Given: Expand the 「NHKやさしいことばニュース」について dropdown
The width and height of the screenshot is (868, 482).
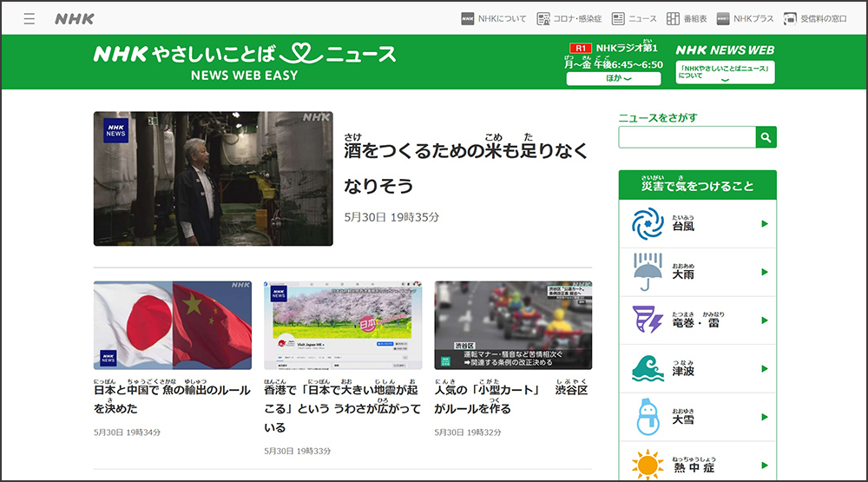Looking at the screenshot, I should (x=725, y=73).
